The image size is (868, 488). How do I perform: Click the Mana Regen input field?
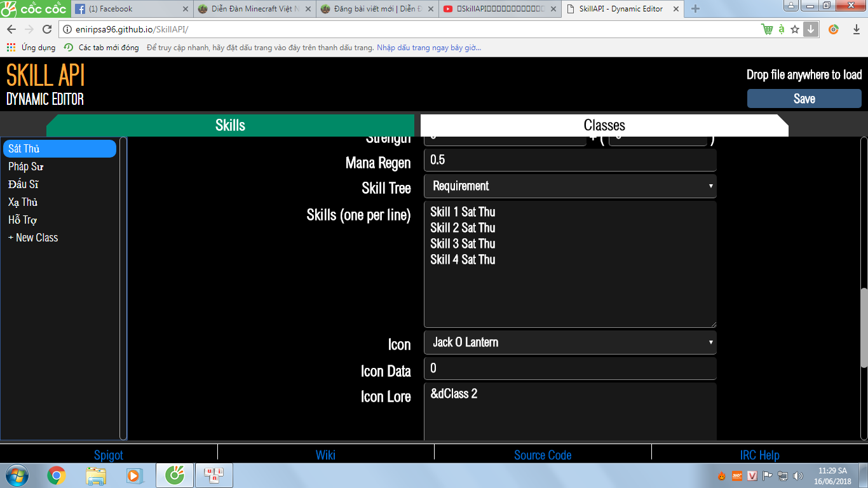(570, 160)
